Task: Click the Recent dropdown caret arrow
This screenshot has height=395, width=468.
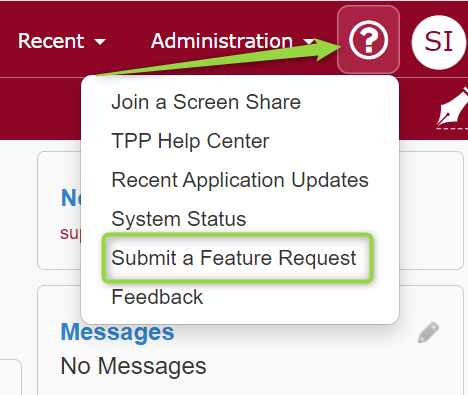Action: click(100, 42)
